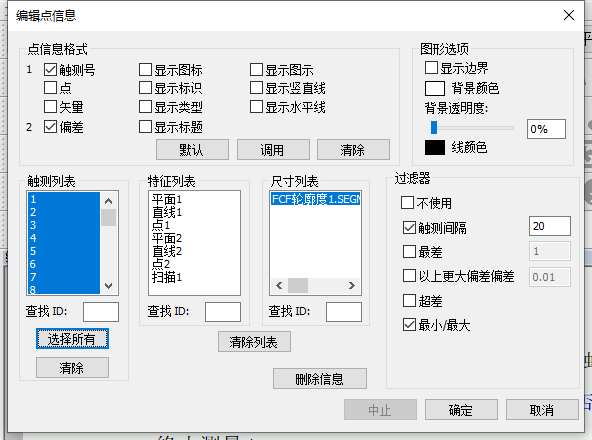Open the 线颜色 black swatch
592x440 pixels.
click(x=435, y=147)
